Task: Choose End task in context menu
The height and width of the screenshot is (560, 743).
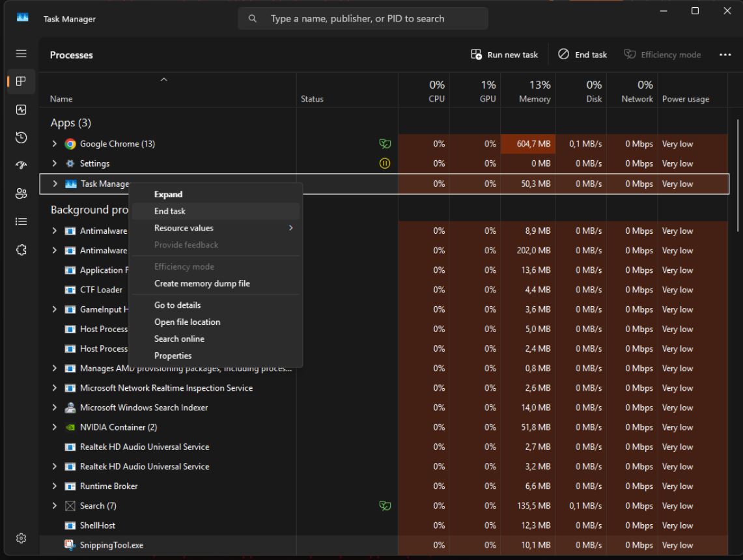Action: pyautogui.click(x=170, y=211)
